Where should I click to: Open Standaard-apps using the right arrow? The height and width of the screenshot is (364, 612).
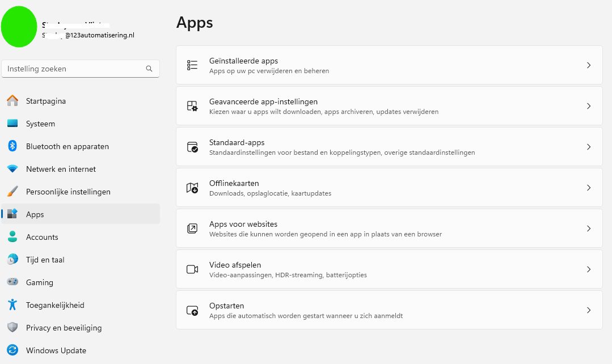tap(588, 146)
